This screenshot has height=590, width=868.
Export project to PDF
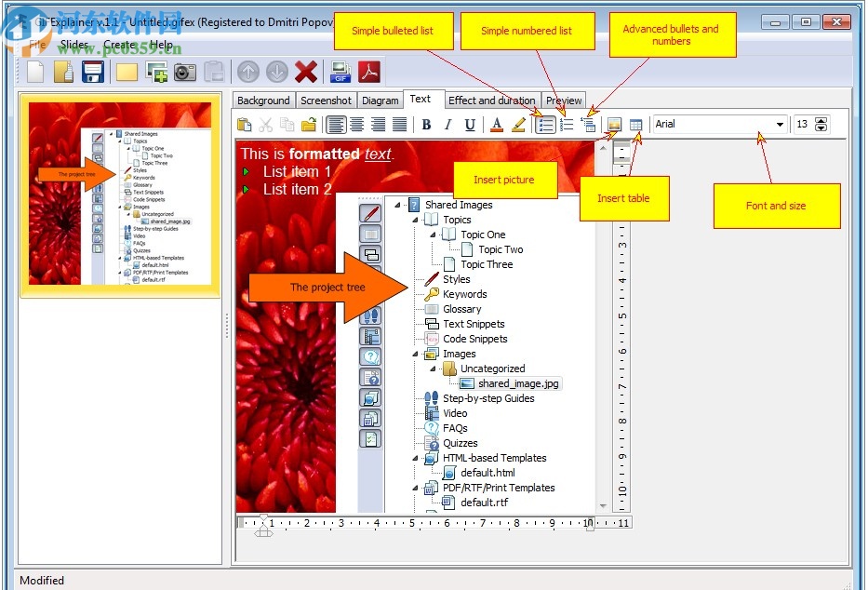click(x=369, y=72)
